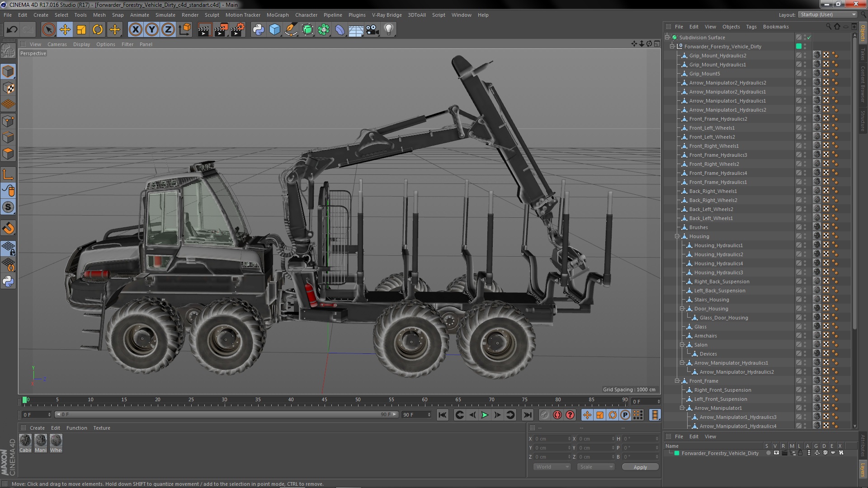
Task: Open the Layout dropdown Startup (User)
Action: 827,15
